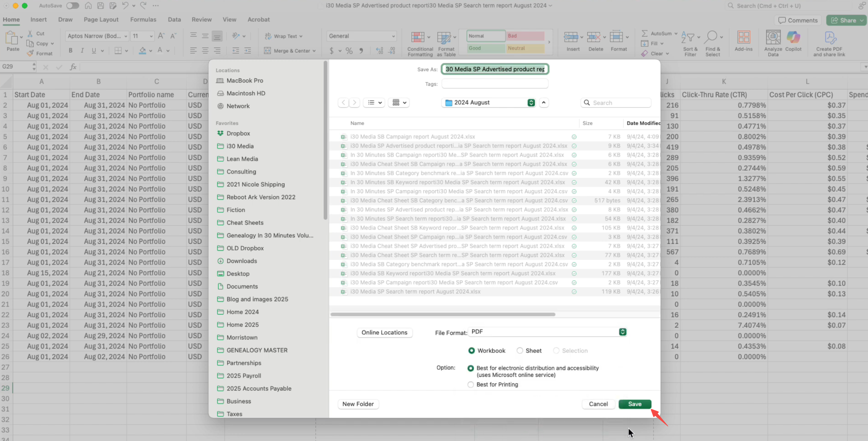Click the Format as Table icon
The width and height of the screenshot is (868, 441).
[x=444, y=38]
